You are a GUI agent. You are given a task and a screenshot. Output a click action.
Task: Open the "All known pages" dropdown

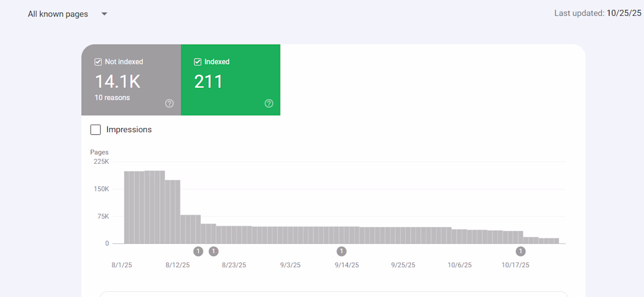58,14
